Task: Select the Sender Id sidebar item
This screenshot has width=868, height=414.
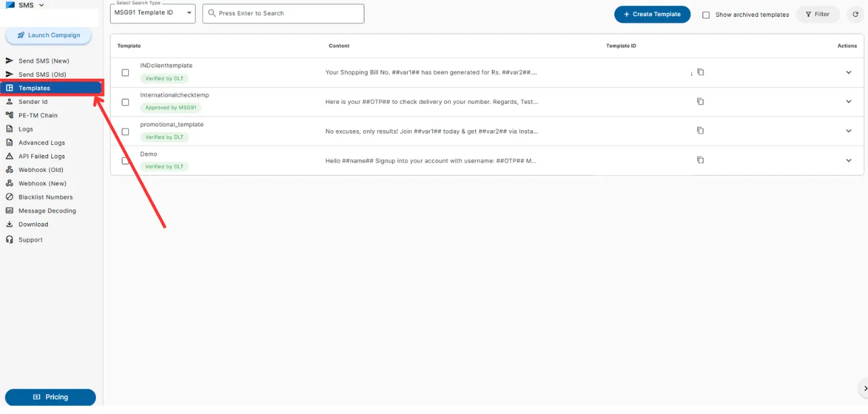Action: [32, 101]
